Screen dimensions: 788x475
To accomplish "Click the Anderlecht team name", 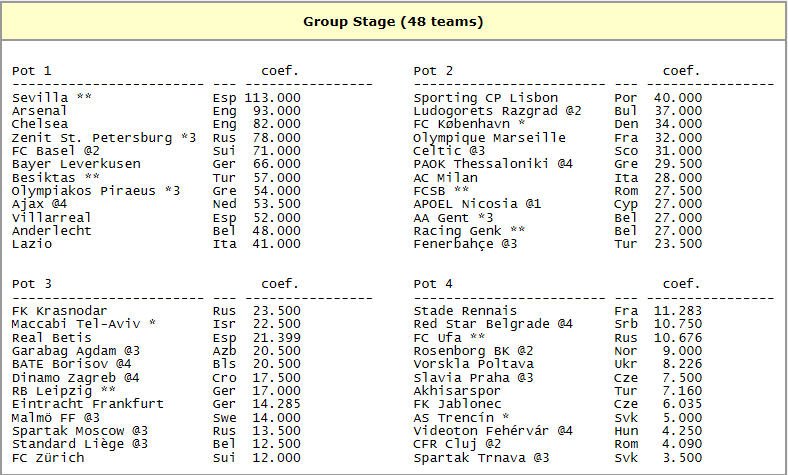I will (52, 231).
